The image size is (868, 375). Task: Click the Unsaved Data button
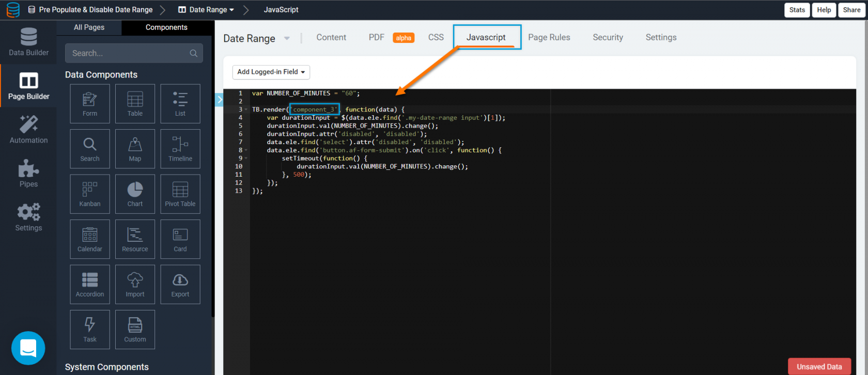pyautogui.click(x=819, y=367)
